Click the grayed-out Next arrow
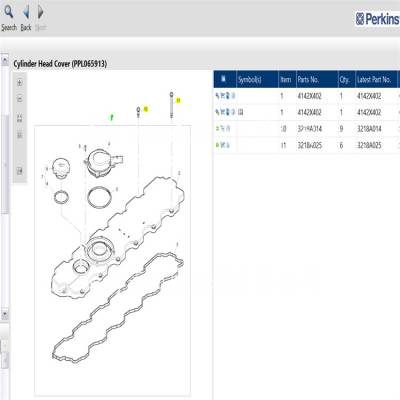 pos(40,12)
